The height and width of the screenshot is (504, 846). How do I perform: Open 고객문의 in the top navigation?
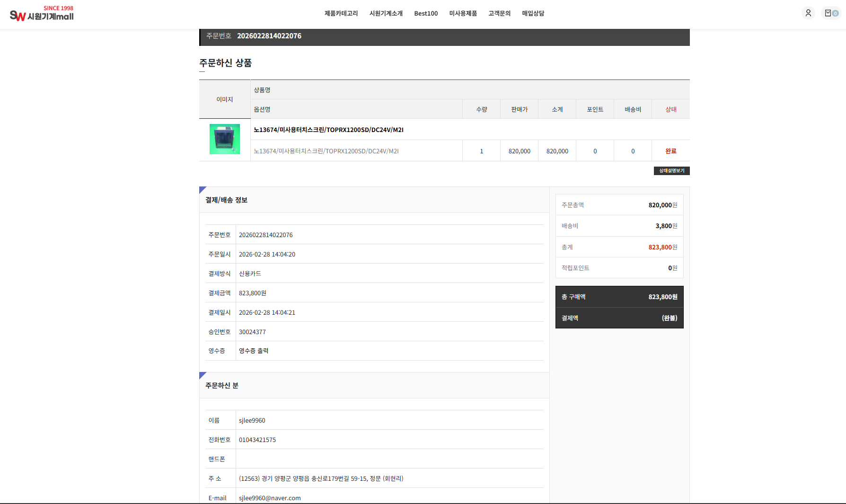coord(499,13)
